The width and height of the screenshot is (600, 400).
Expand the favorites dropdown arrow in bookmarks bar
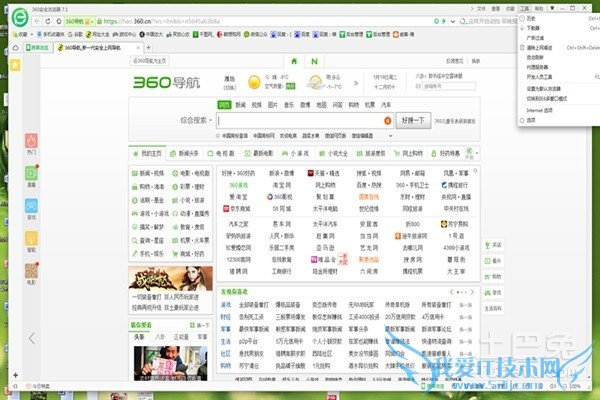coord(32,34)
